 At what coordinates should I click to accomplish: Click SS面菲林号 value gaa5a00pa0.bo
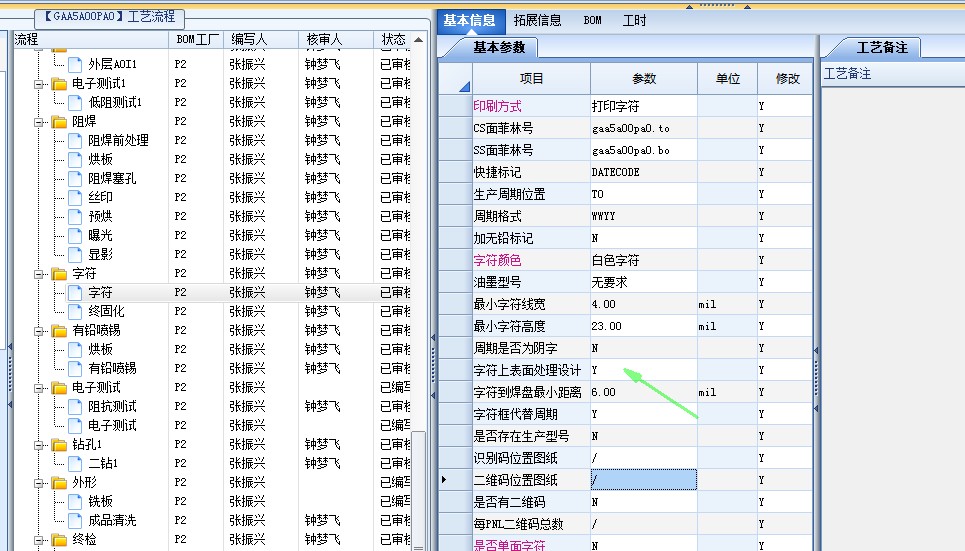[x=631, y=150]
